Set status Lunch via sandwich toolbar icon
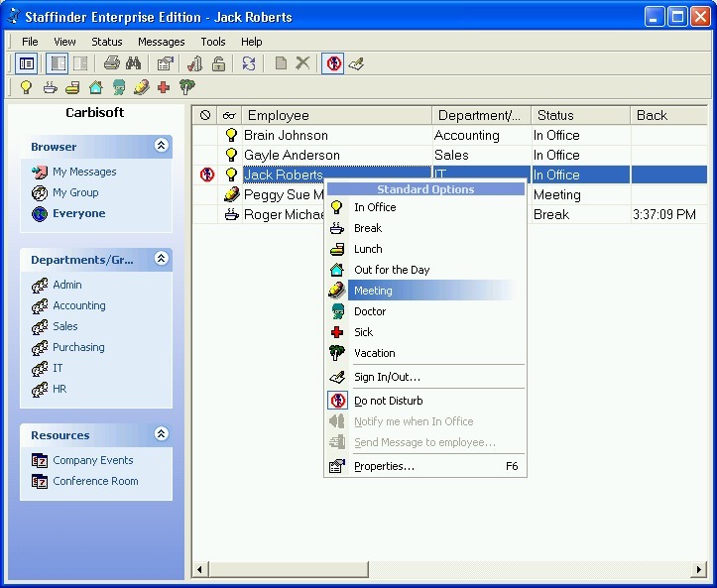Screen dimensions: 717x588 [x=72, y=87]
